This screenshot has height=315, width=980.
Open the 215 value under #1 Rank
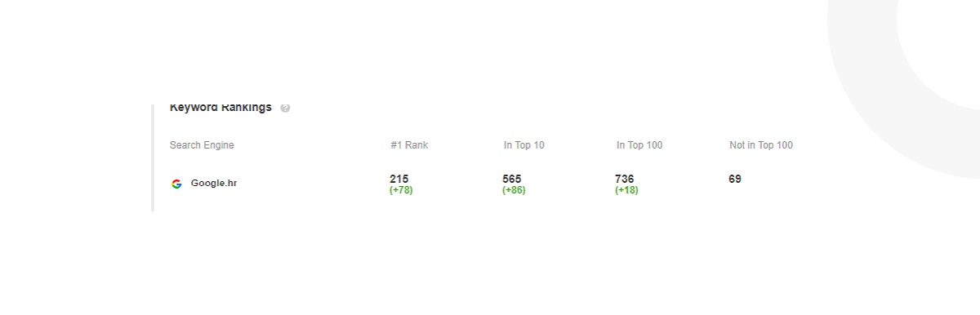(x=399, y=179)
